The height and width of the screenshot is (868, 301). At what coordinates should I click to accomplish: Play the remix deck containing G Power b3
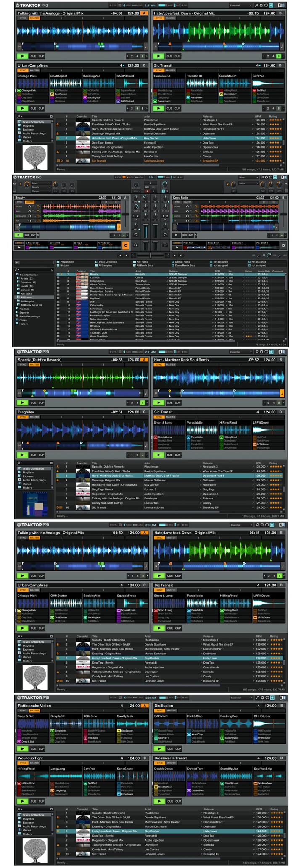tap(19, 247)
